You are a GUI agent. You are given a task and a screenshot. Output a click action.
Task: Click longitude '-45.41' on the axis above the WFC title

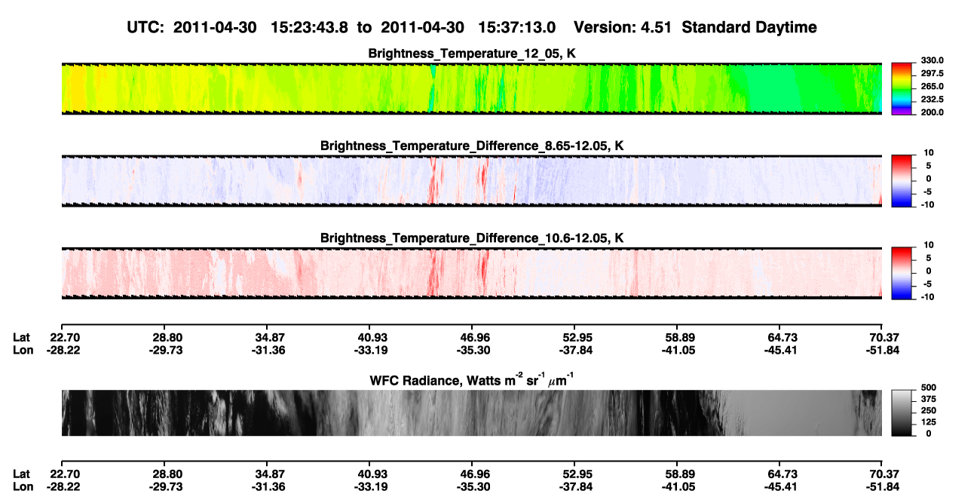point(779,350)
